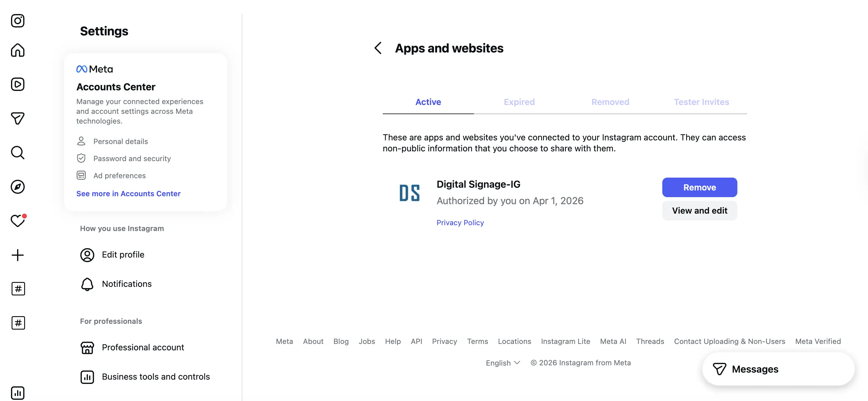Open direct messages paper-plane sidebar icon
868x401 pixels.
(x=17, y=118)
